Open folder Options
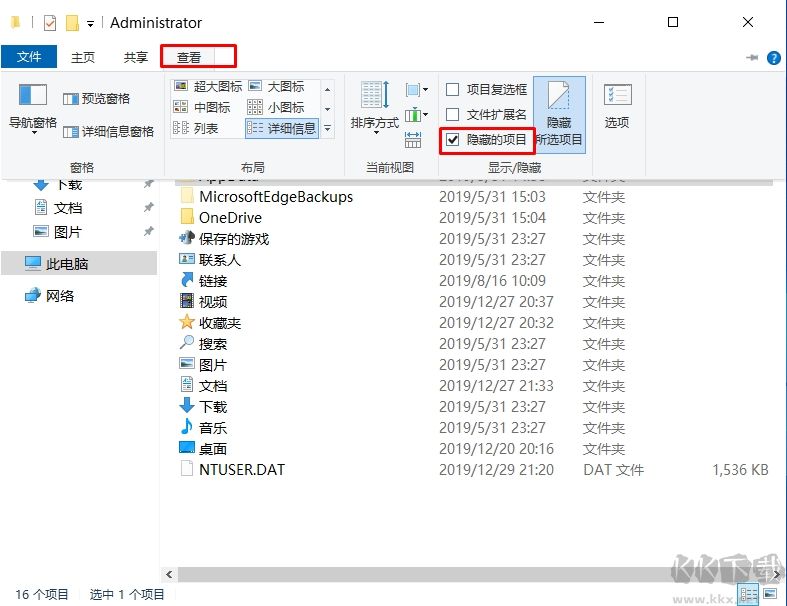Viewport: 787px width, 606px height. (x=617, y=106)
